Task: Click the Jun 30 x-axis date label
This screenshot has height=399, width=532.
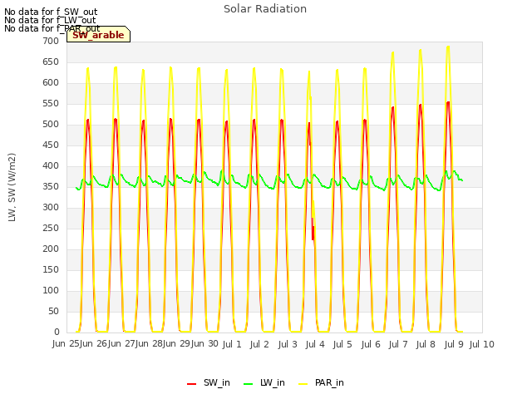Action: point(204,344)
